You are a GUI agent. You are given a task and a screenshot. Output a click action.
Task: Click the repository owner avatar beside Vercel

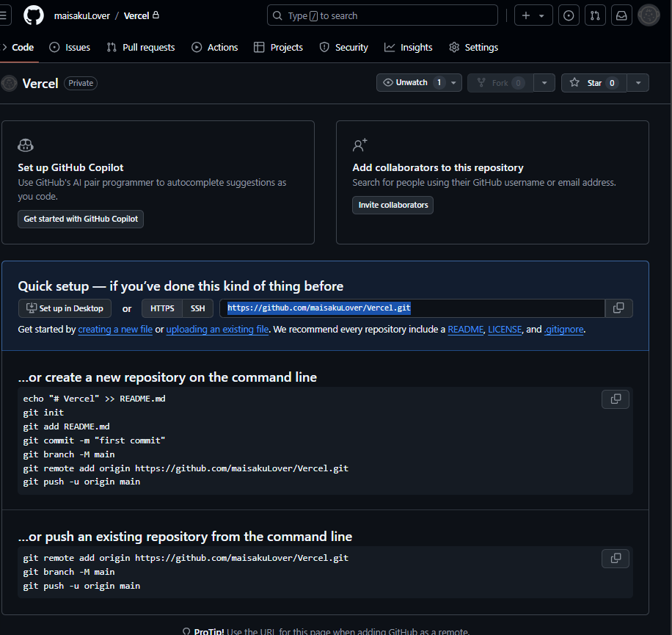(x=9, y=83)
